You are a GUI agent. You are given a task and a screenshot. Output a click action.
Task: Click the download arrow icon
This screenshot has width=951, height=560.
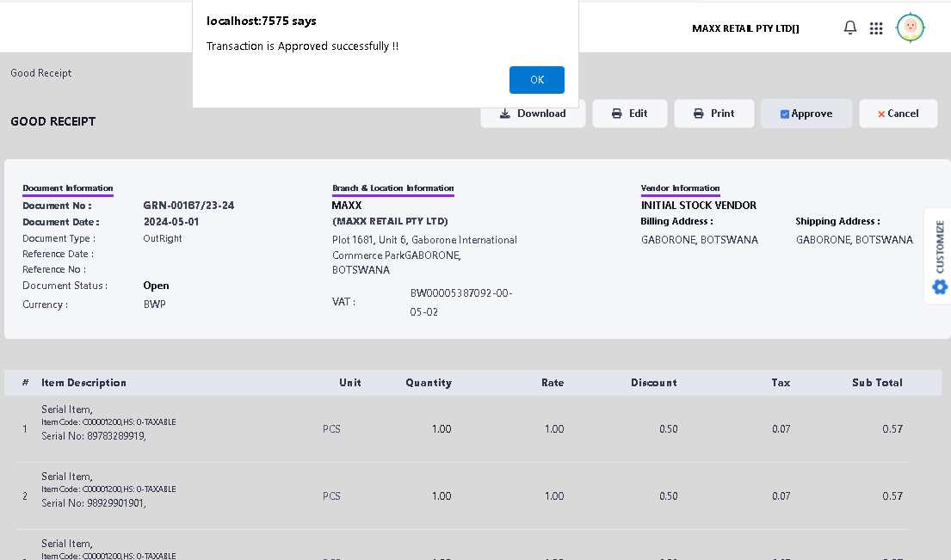[x=505, y=114]
